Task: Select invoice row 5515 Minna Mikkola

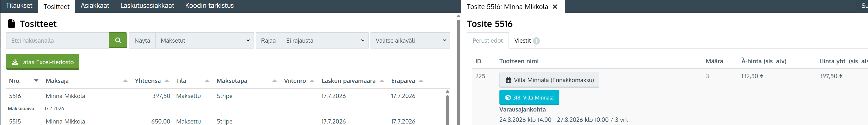Action: coord(225,121)
